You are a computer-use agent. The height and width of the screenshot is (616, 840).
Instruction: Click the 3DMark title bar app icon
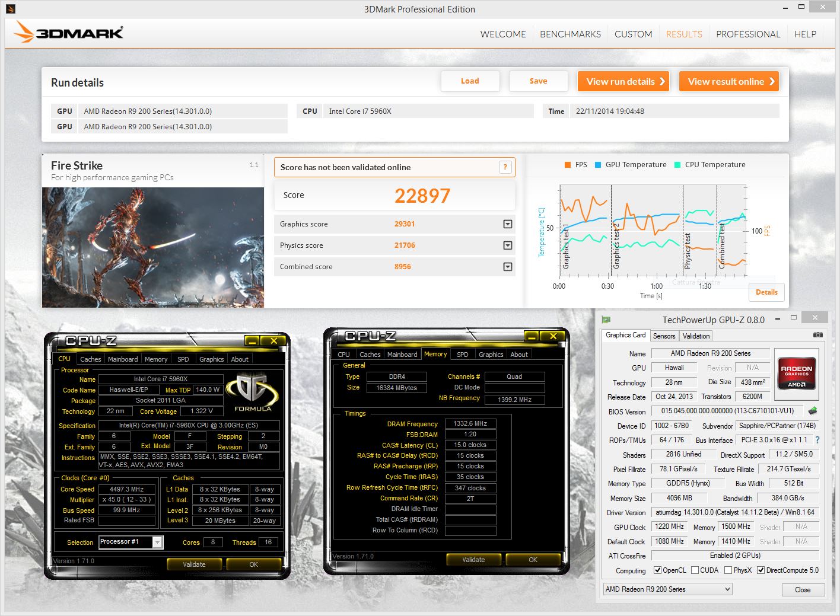(x=10, y=9)
